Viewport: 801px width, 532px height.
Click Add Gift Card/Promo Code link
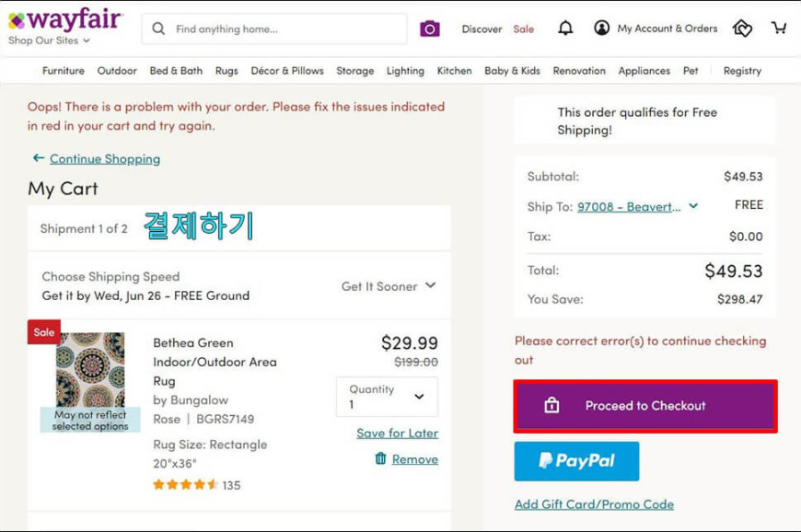pyautogui.click(x=594, y=504)
